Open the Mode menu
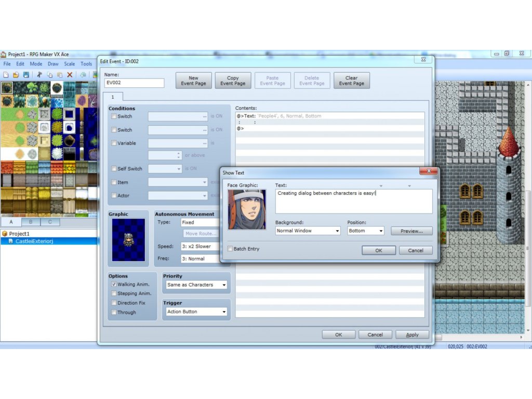 point(36,64)
